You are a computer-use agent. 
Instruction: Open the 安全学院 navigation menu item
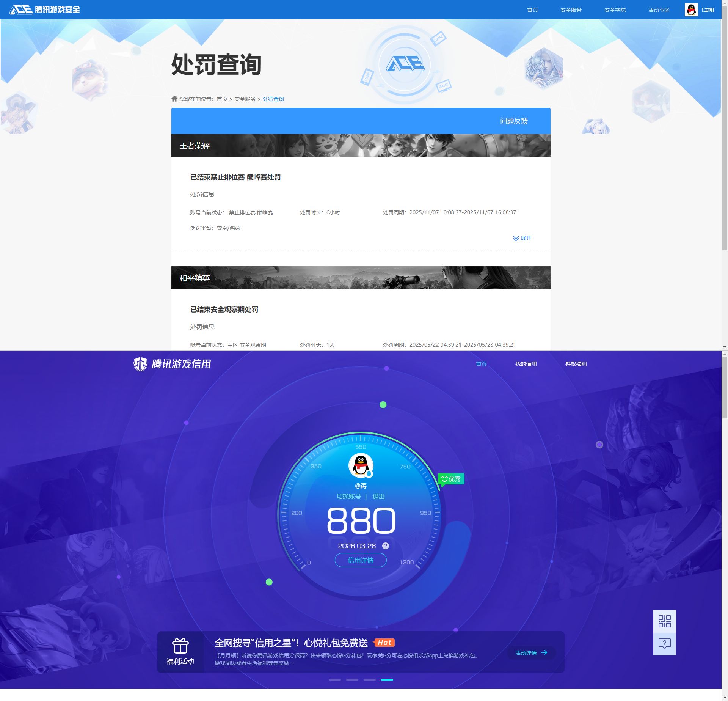[615, 9]
